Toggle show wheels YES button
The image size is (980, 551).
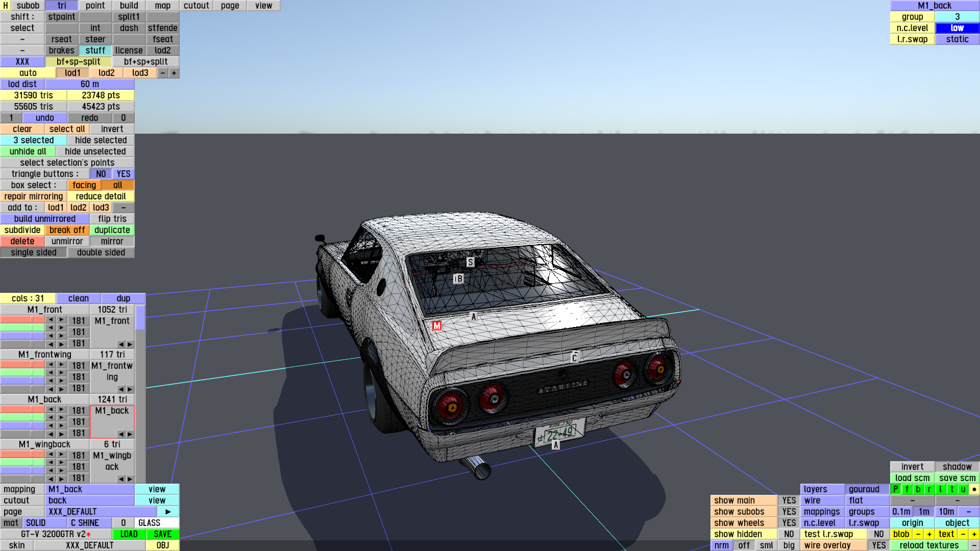point(789,523)
